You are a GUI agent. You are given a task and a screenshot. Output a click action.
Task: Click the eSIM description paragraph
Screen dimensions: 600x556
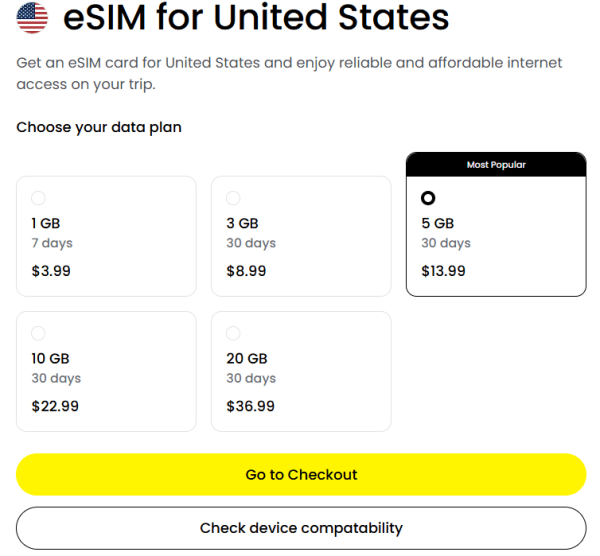click(x=289, y=73)
